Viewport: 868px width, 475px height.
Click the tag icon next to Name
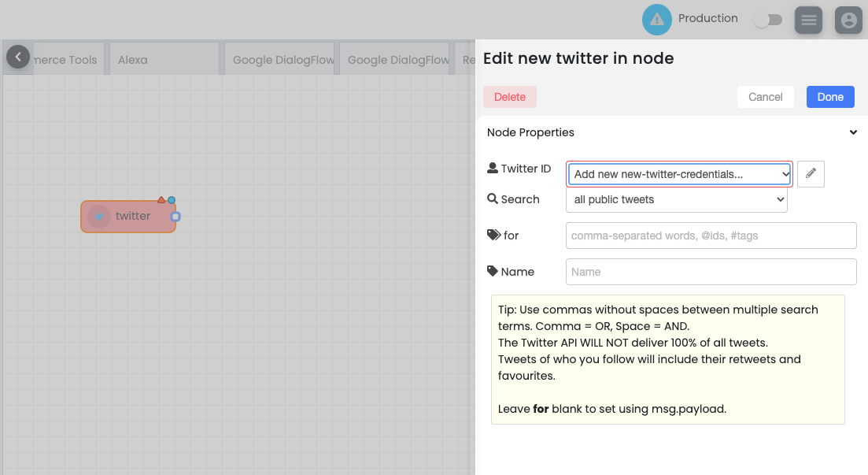pos(492,271)
